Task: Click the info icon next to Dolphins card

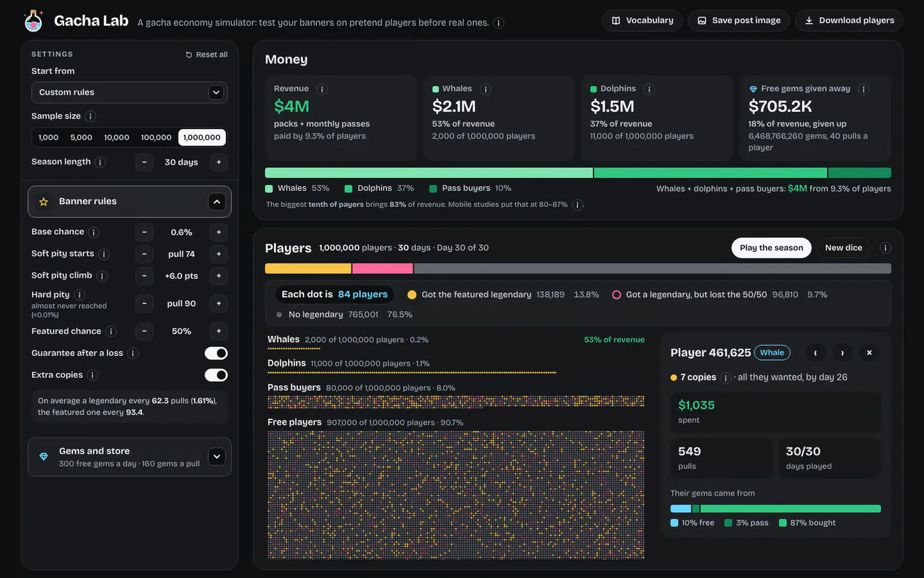Action: point(649,89)
